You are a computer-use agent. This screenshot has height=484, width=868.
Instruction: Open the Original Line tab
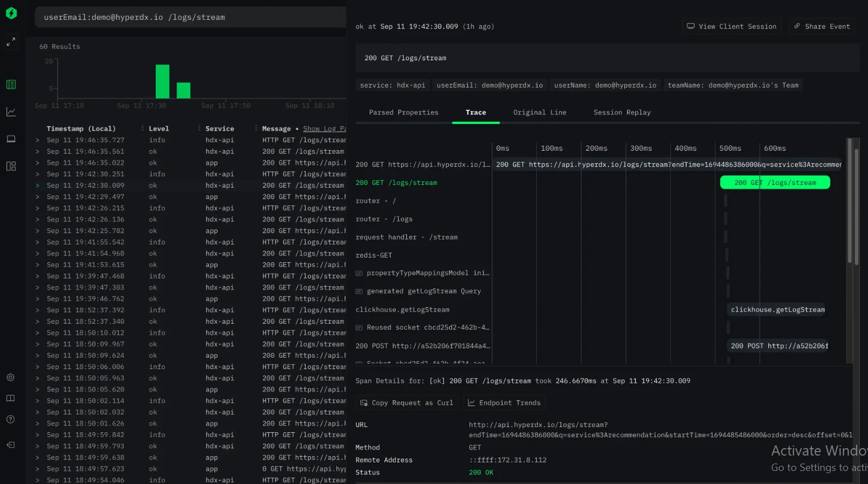[x=540, y=113]
